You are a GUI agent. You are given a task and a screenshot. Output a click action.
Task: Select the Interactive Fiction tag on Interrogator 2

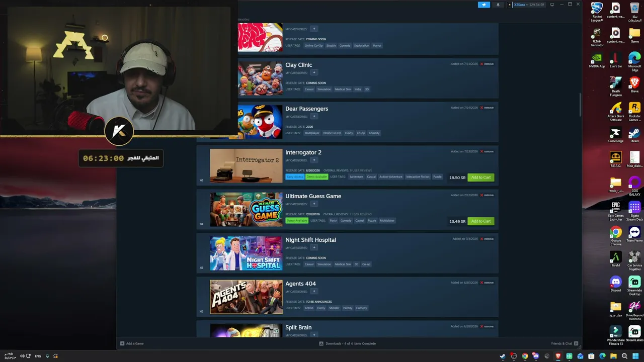418,177
